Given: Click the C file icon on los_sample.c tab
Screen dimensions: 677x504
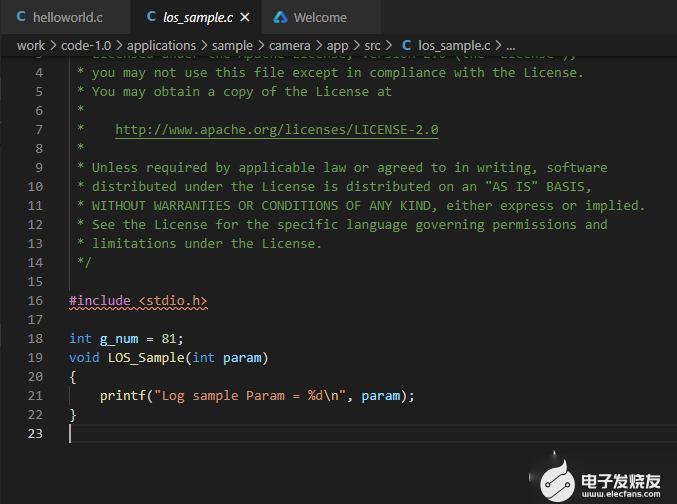Looking at the screenshot, I should 151,17.
